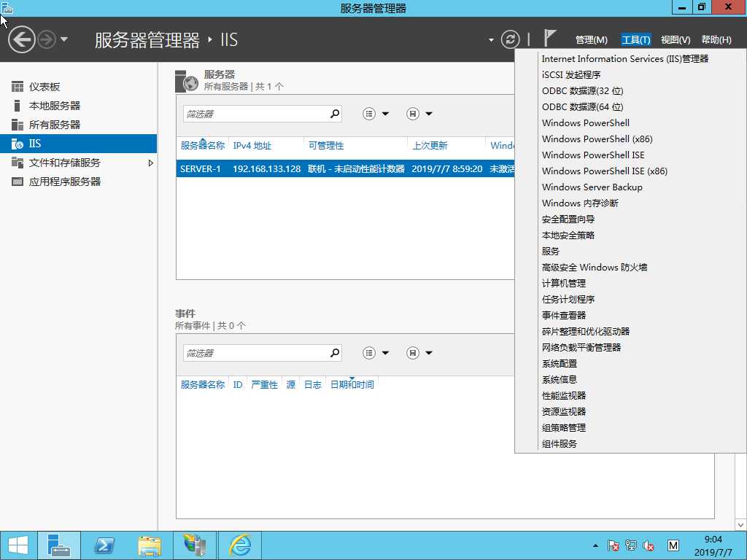
Task: Select 本地服务器 in the sidebar
Action: tap(54, 106)
